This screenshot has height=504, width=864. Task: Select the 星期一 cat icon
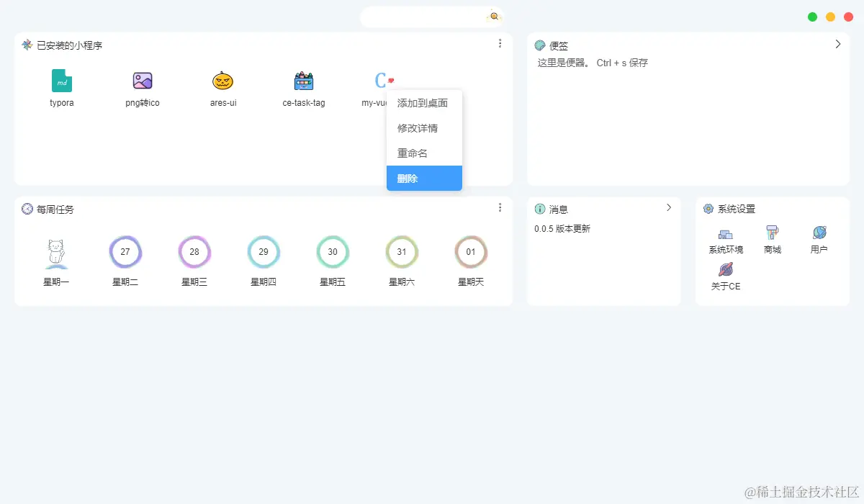point(56,253)
